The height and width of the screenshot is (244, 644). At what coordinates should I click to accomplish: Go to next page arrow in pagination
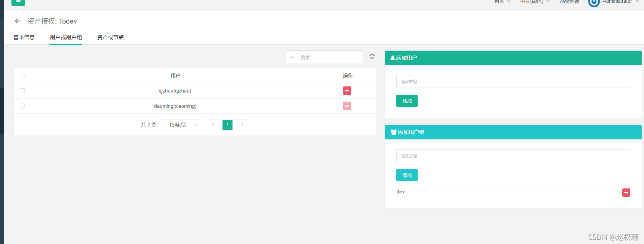click(242, 125)
